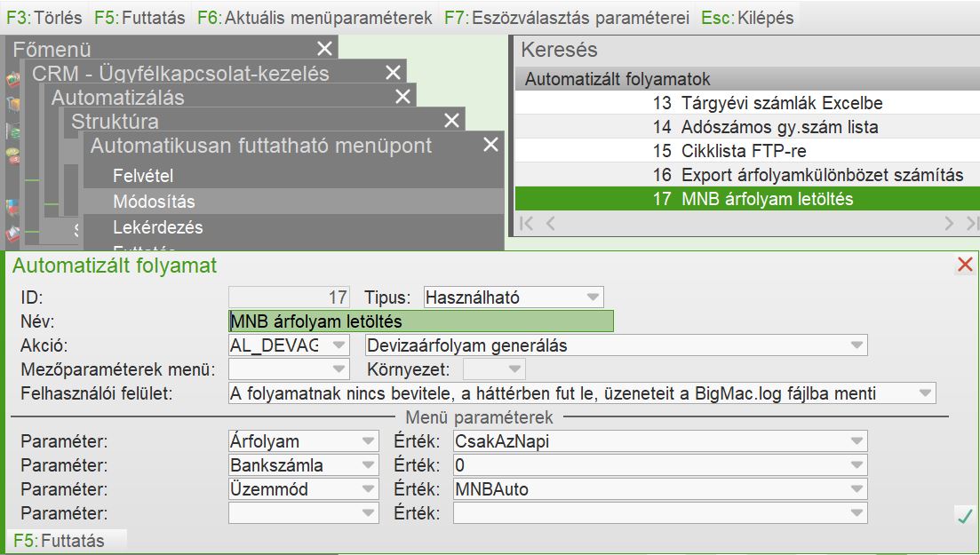The height and width of the screenshot is (555, 980).
Task: Select row 13 Tárgyévi számlák Excelbe
Action: click(x=747, y=103)
